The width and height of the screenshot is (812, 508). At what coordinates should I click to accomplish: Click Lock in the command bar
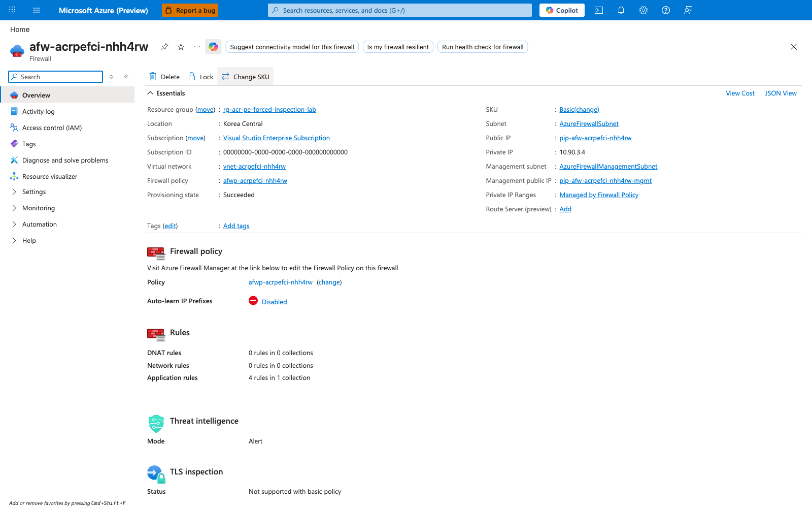click(x=201, y=77)
